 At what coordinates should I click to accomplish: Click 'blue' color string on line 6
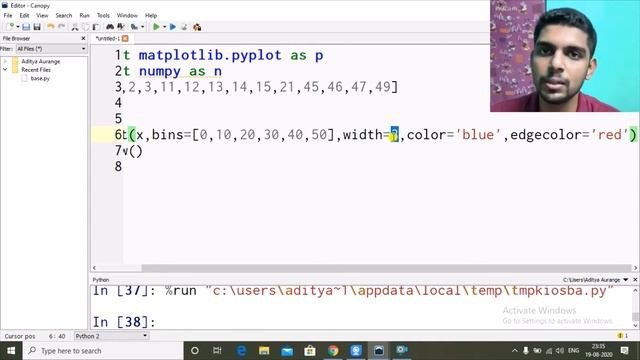pos(478,135)
